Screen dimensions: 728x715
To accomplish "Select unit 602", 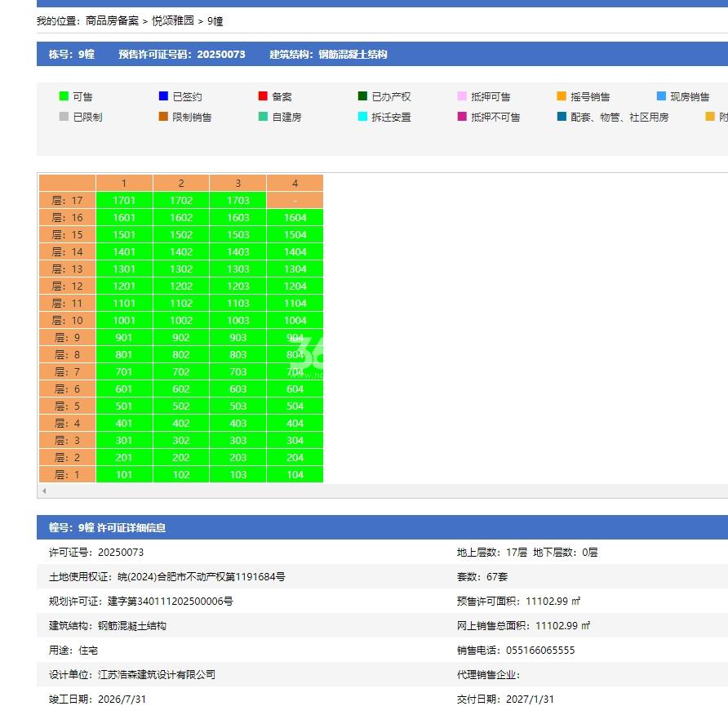I will tap(181, 389).
